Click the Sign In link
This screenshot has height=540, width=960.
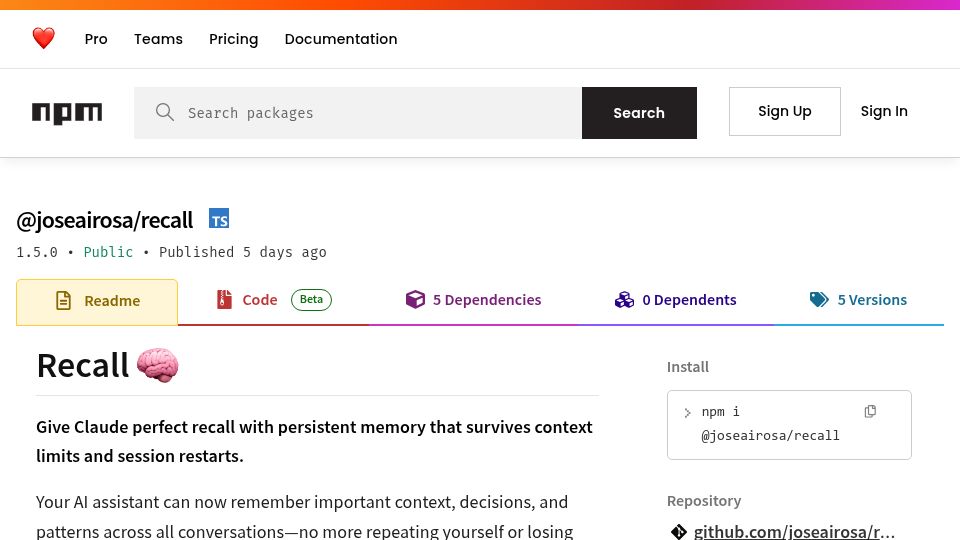(x=884, y=111)
